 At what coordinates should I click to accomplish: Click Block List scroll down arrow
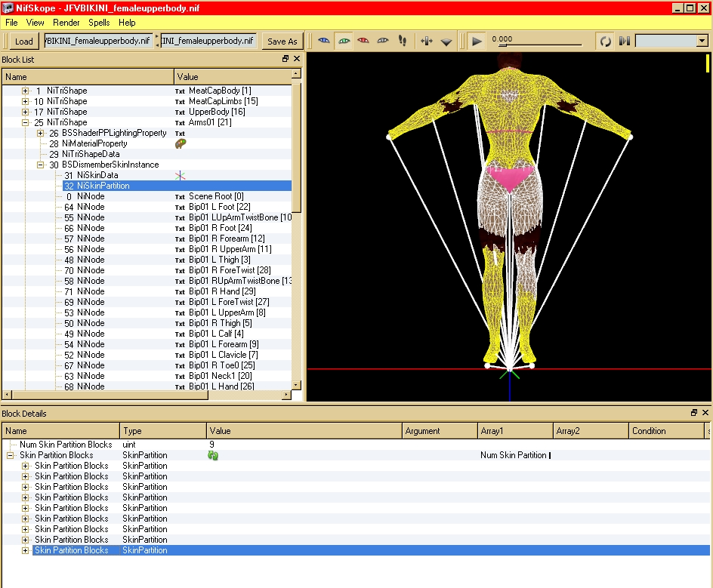click(297, 385)
